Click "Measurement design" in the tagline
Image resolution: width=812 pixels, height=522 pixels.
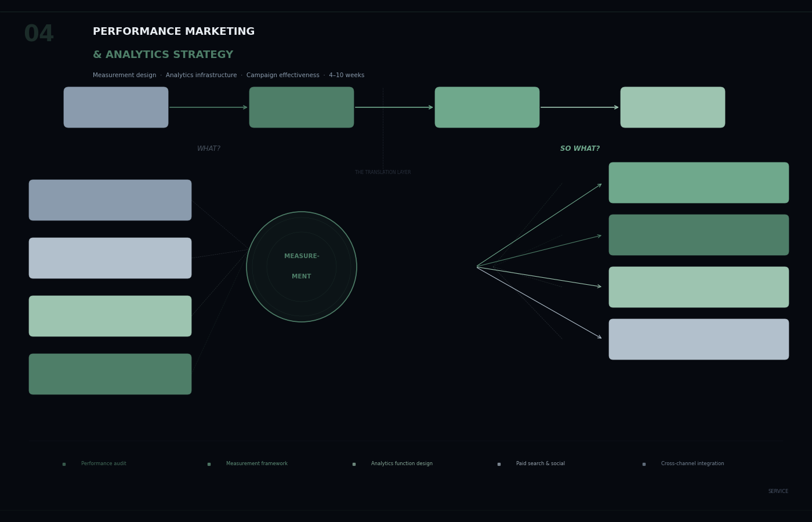pos(125,75)
